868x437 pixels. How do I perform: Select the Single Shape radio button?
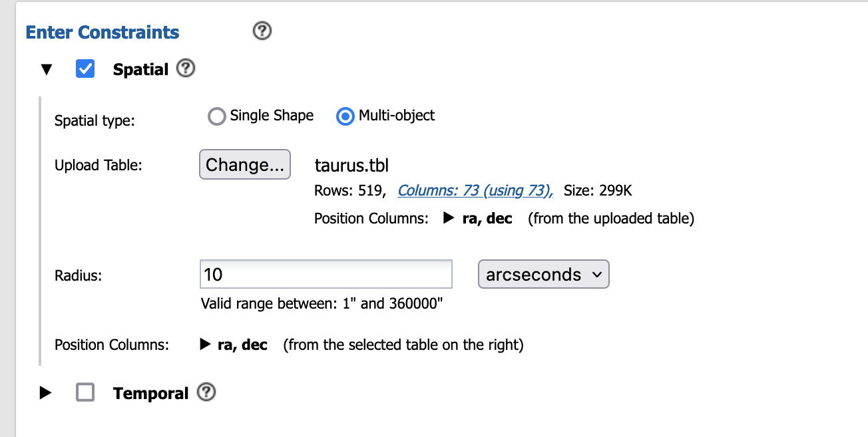tap(217, 116)
